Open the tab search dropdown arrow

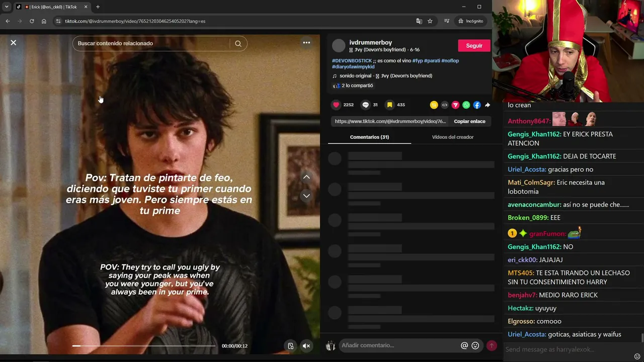click(6, 7)
